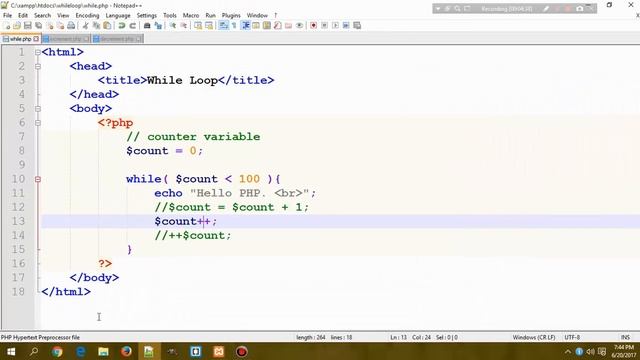This screenshot has height=360, width=640.
Task: Click the 'Hello PHP. <br>' string
Action: [x=249, y=193]
